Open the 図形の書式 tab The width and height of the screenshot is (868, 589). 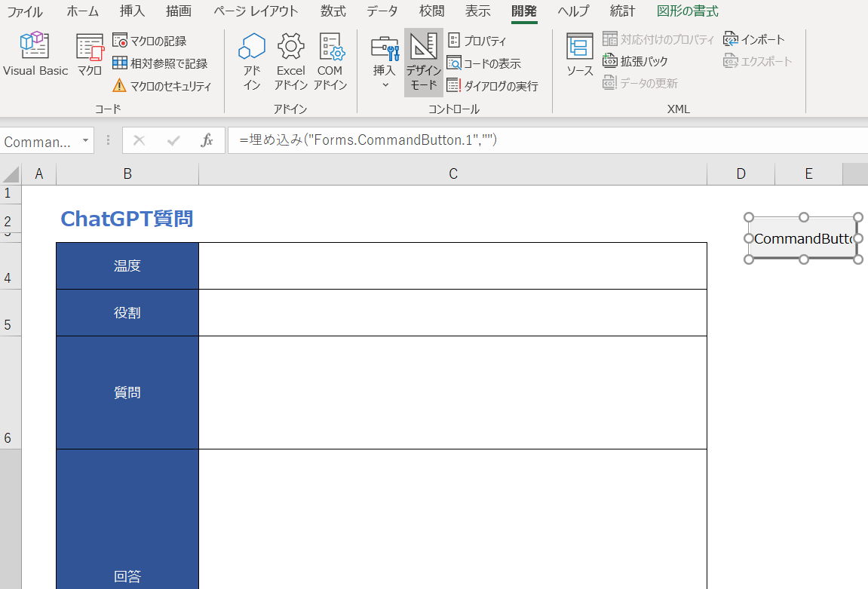click(x=688, y=11)
